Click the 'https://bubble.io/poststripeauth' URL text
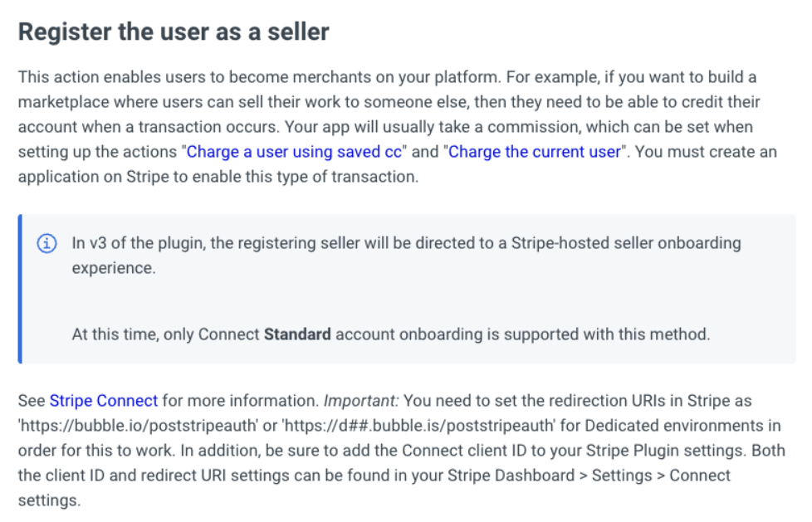 click(x=138, y=426)
